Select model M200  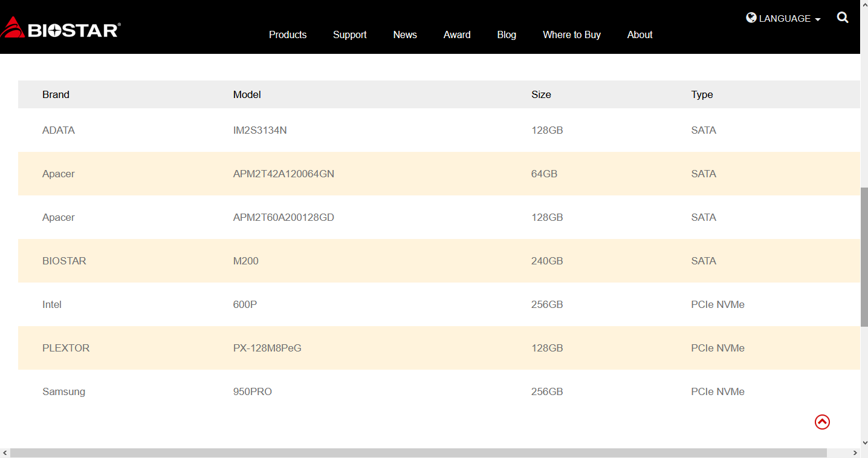pyautogui.click(x=246, y=261)
